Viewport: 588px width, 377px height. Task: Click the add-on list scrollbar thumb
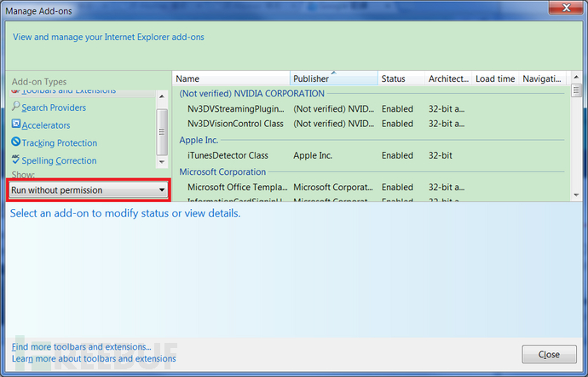click(x=576, y=90)
